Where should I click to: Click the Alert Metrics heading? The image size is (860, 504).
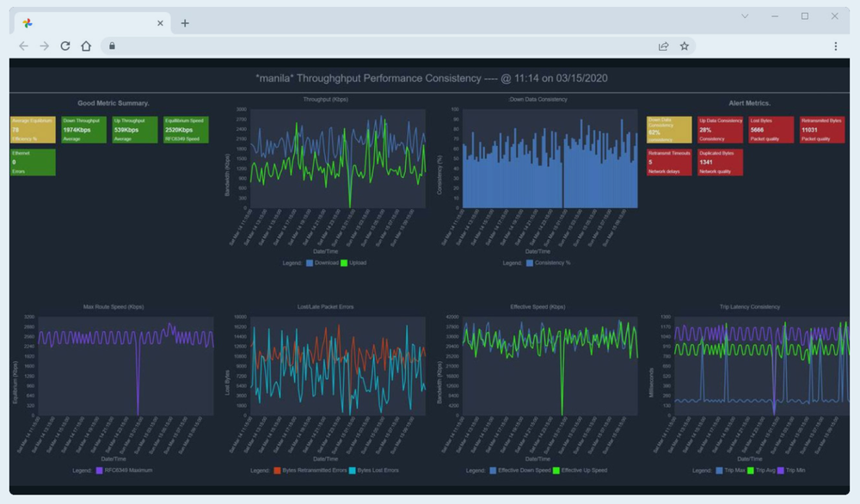tap(749, 103)
